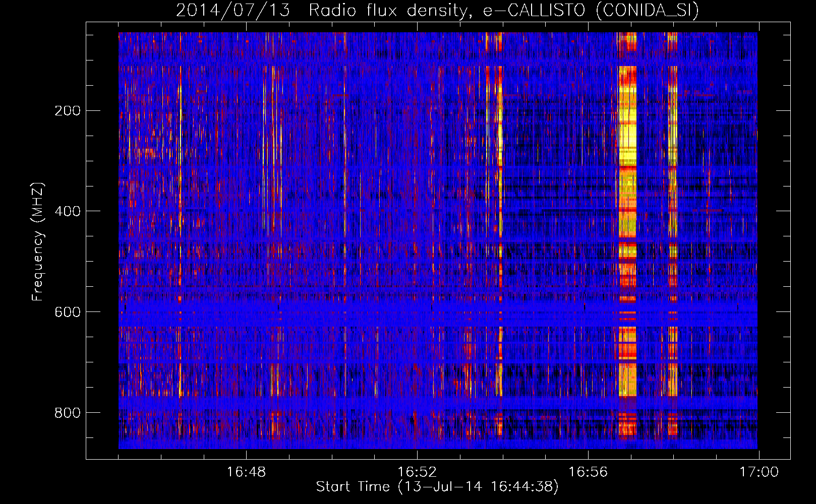Click the '400' frequency tick label
This screenshot has height=504, width=816.
(x=68, y=211)
